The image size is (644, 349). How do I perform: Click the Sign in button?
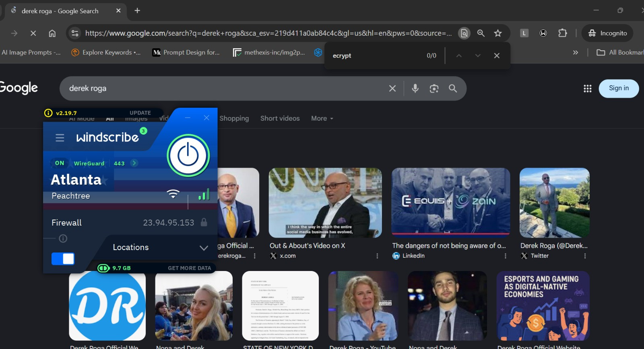pos(619,88)
